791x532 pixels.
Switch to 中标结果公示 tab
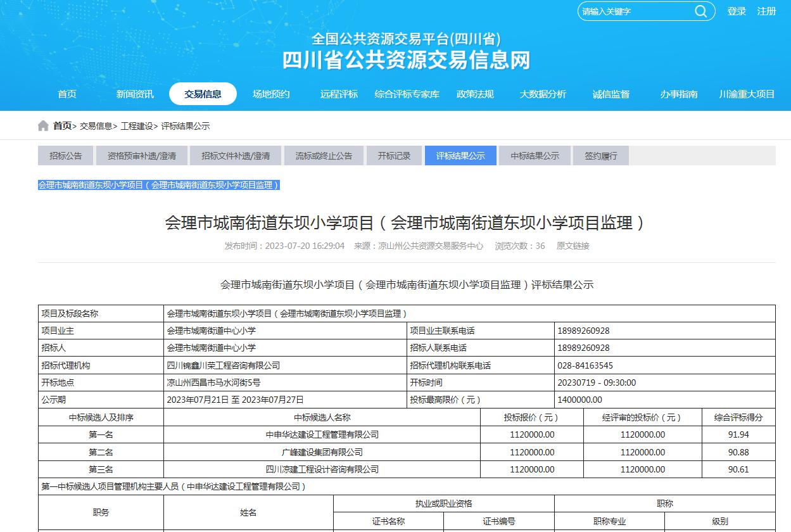535,156
